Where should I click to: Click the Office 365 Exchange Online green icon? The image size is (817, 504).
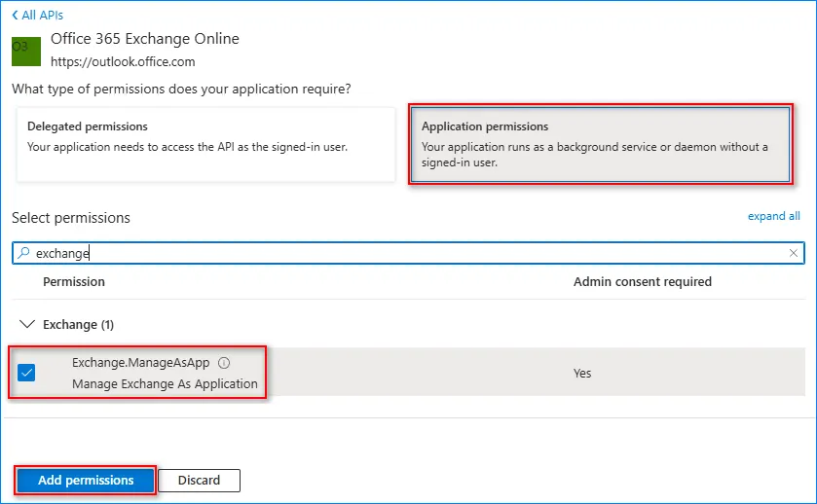(x=26, y=51)
